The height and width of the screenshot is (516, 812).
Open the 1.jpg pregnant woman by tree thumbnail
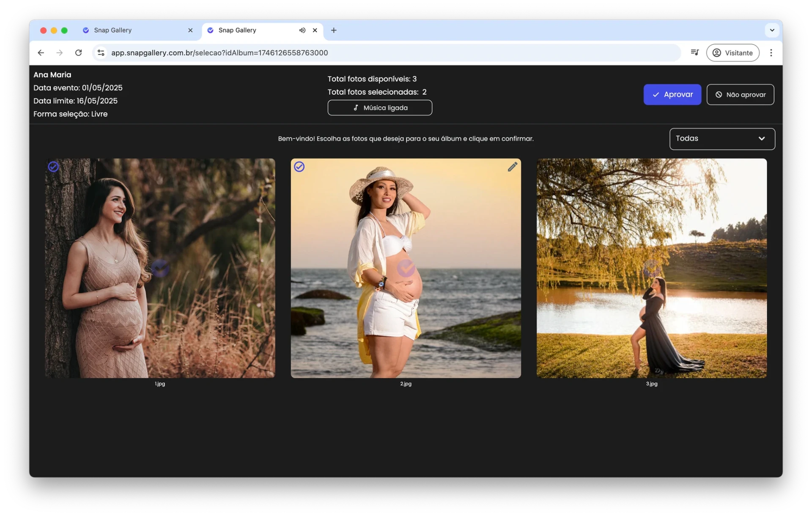pyautogui.click(x=160, y=268)
